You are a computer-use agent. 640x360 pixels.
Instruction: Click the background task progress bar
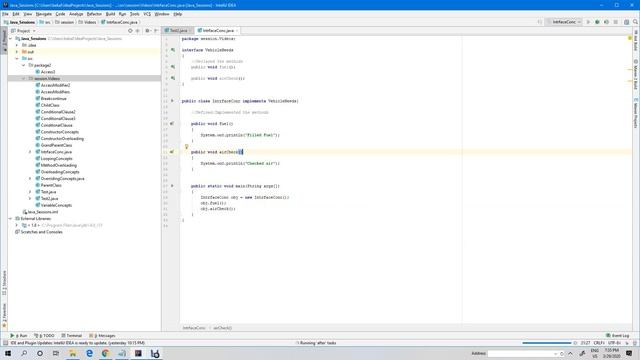547,343
